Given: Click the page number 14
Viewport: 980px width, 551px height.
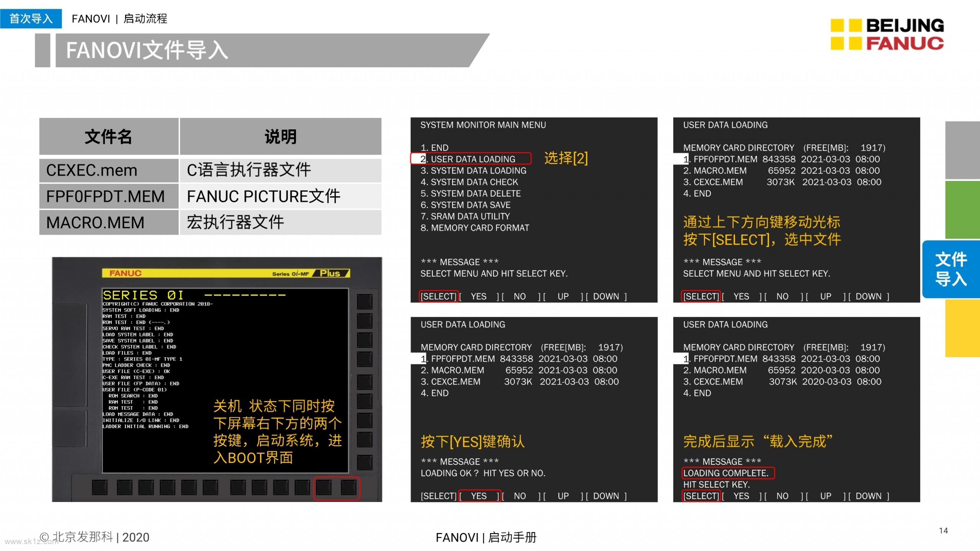Looking at the screenshot, I should (x=943, y=531).
